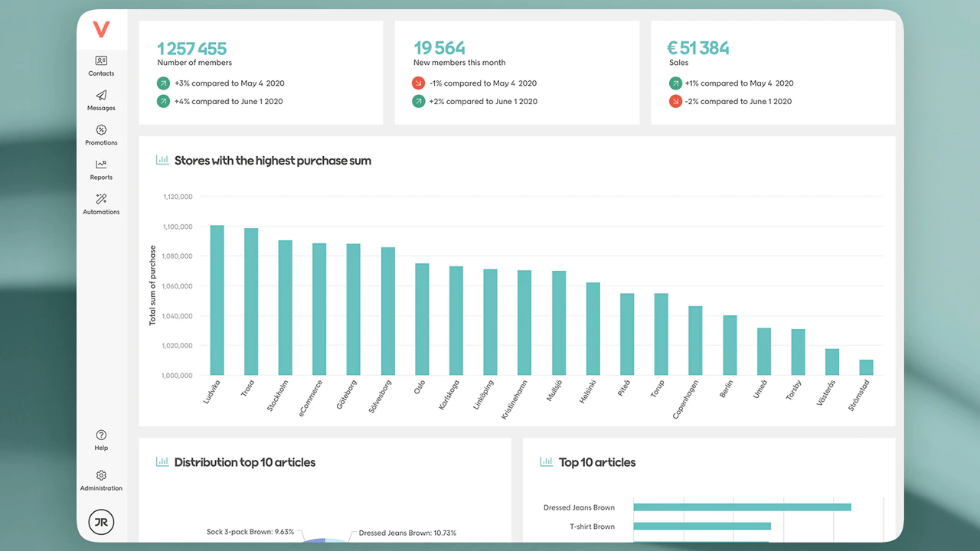Click green up arrow for +1% compared to May 4

pyautogui.click(x=675, y=83)
